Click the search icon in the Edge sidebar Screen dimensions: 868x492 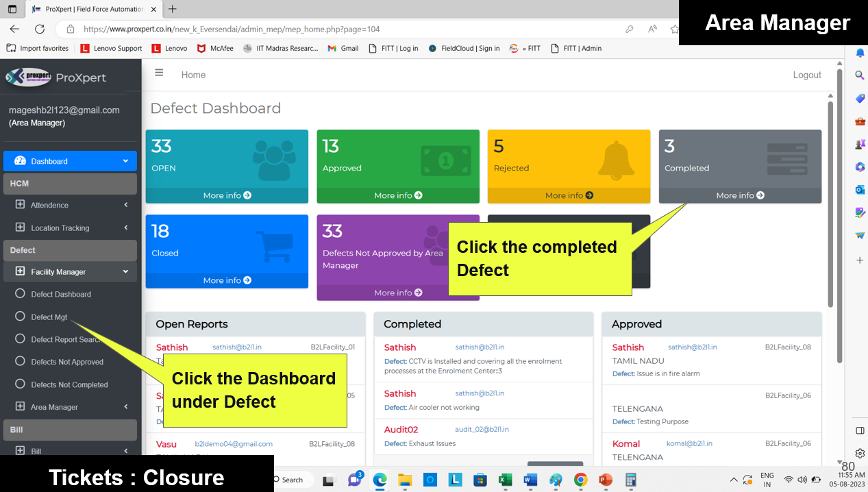[860, 75]
